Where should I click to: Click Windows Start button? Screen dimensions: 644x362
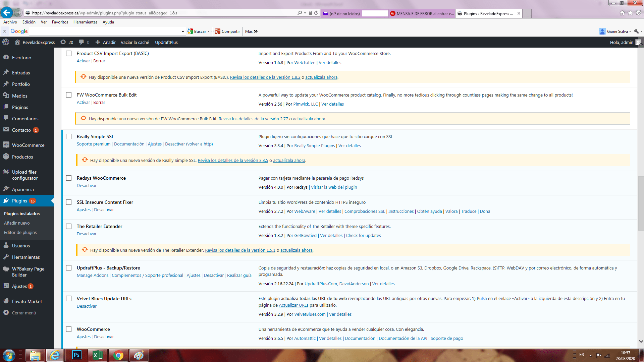(9, 355)
